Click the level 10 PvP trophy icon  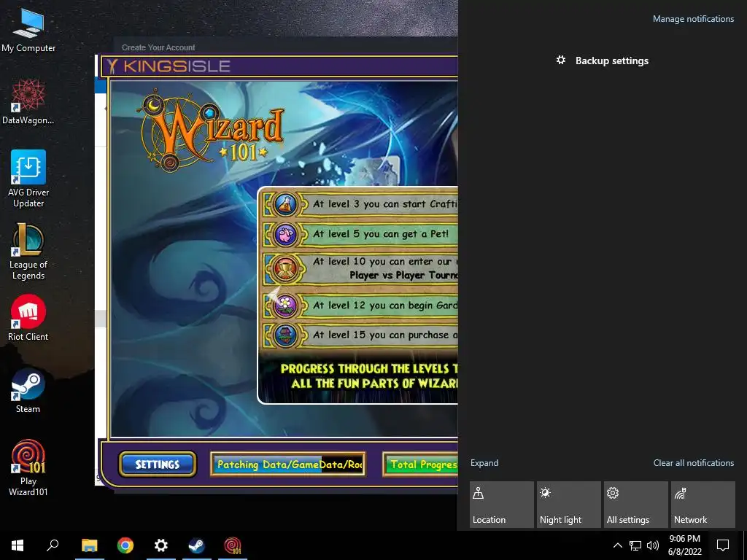tap(286, 268)
